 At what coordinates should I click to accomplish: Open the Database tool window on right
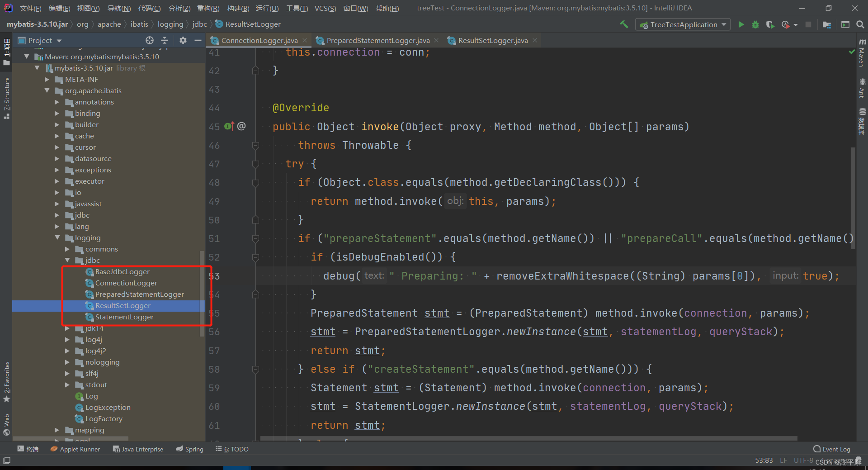pyautogui.click(x=862, y=121)
